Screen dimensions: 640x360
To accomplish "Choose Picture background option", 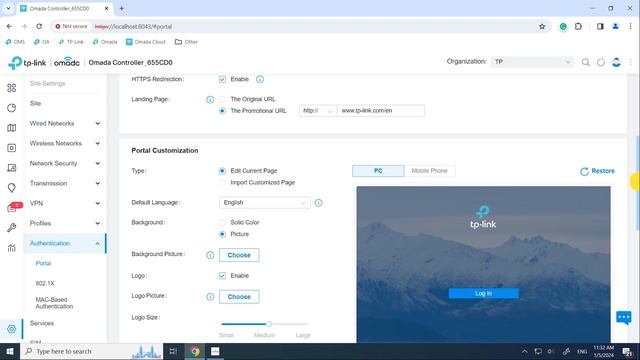I will coord(222,234).
